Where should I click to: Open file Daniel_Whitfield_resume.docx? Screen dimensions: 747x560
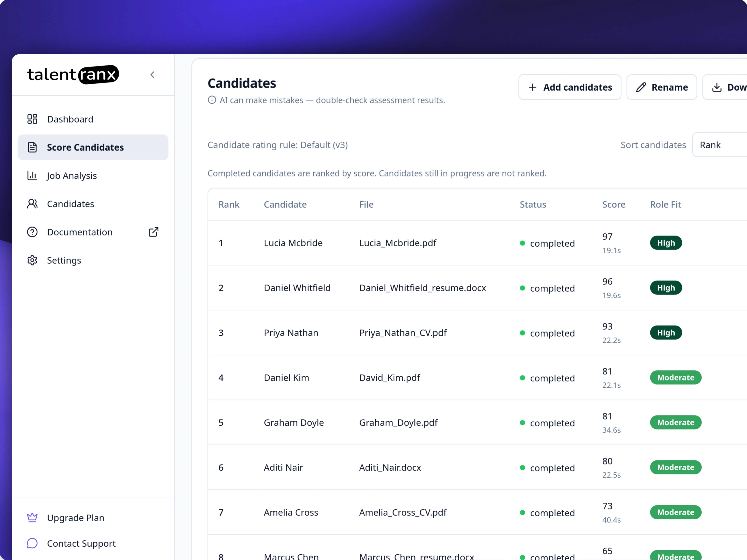[x=423, y=288]
